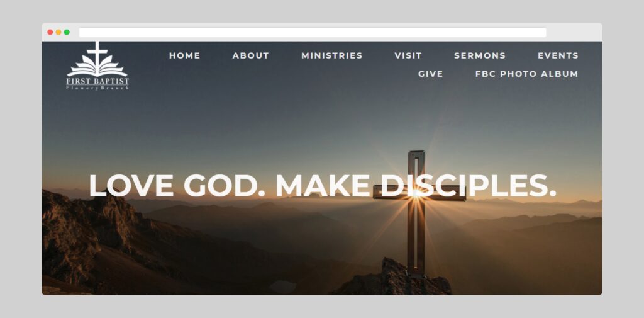The width and height of the screenshot is (644, 318).
Task: Click the red close window dot
Action: point(50,32)
